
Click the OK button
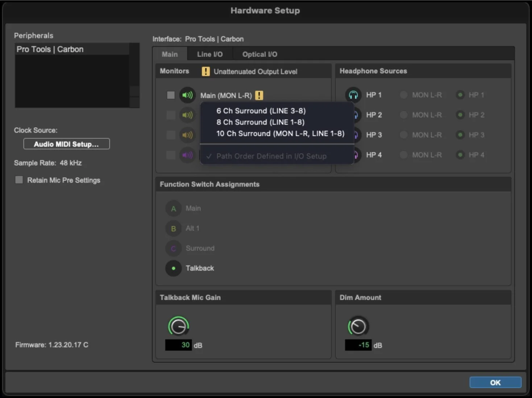(495, 382)
